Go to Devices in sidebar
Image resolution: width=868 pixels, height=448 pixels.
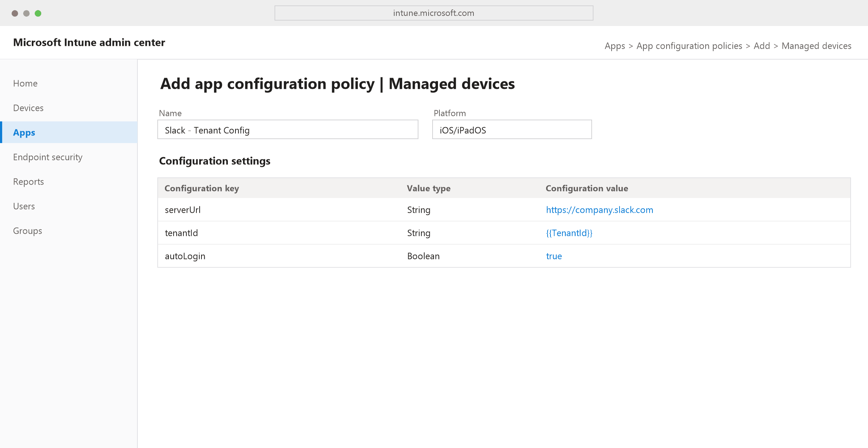coord(28,108)
